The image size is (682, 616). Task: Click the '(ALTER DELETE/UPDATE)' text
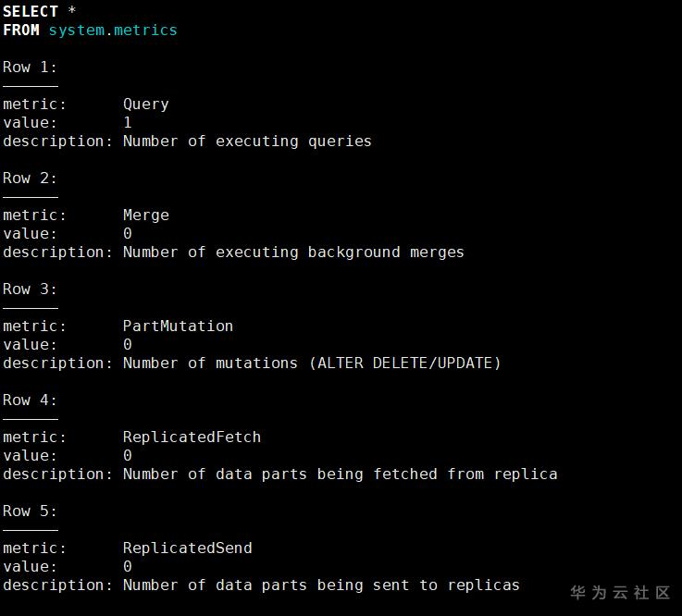pos(404,363)
